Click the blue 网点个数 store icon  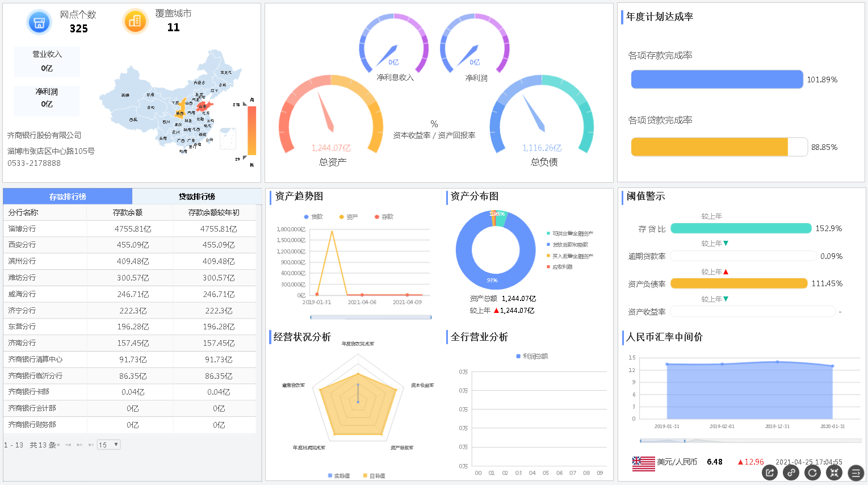(39, 23)
